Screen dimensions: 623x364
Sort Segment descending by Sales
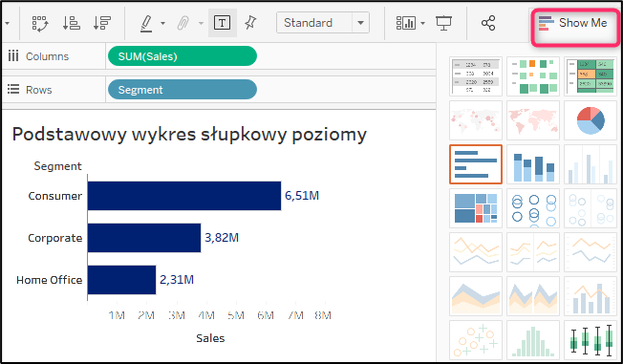tap(102, 23)
